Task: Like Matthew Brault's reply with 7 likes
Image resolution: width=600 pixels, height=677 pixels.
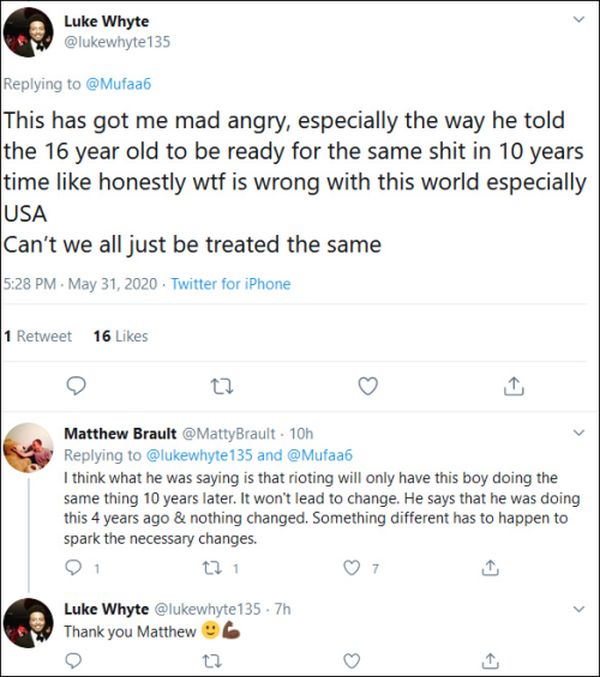Action: tap(351, 568)
